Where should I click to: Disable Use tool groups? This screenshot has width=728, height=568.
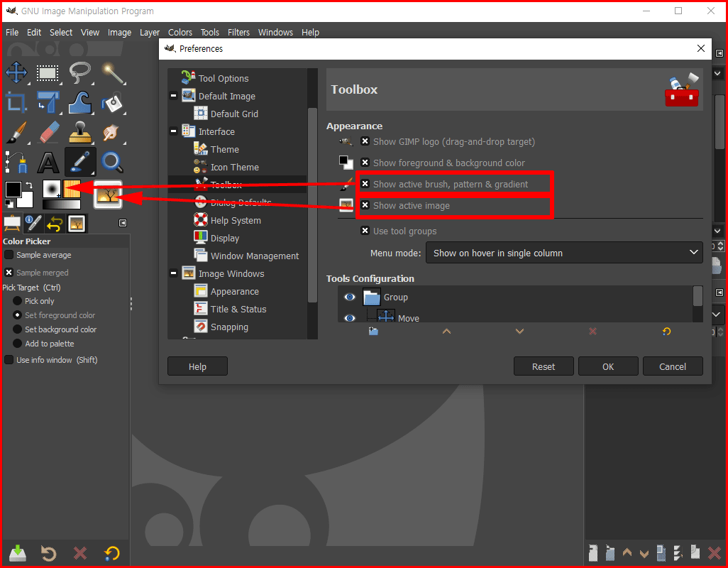[x=365, y=231]
